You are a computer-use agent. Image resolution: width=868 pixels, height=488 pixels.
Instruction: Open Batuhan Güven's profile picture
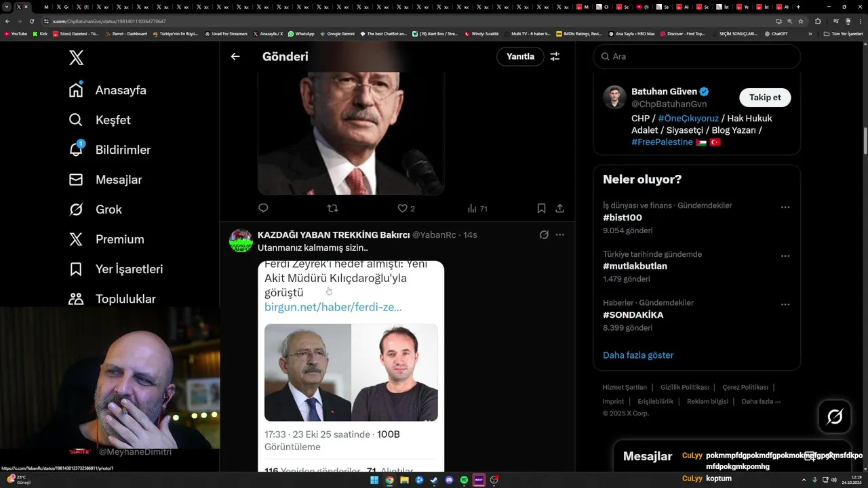pos(614,98)
